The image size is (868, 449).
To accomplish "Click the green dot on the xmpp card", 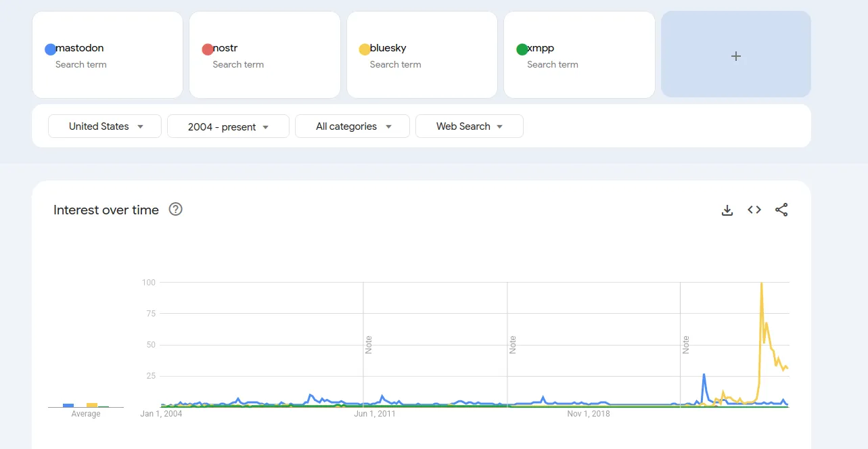I will coord(522,48).
